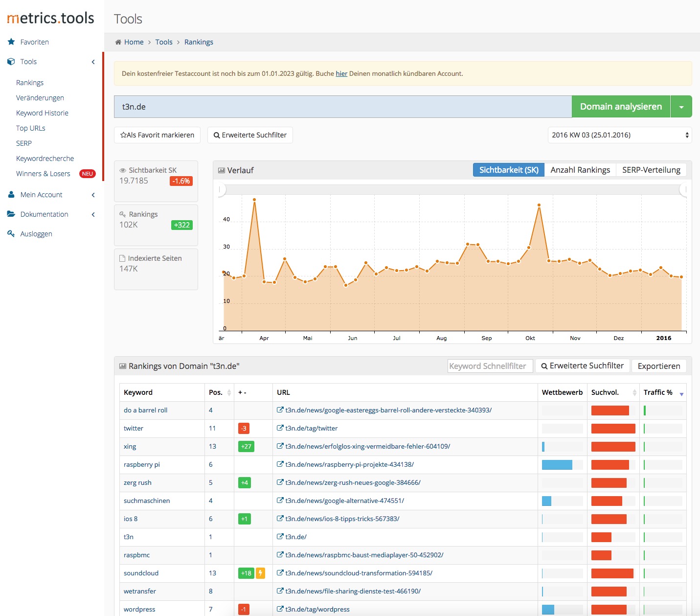The width and height of the screenshot is (700, 616).
Task: Click the +322 green badge on Rankings card
Action: (x=182, y=225)
